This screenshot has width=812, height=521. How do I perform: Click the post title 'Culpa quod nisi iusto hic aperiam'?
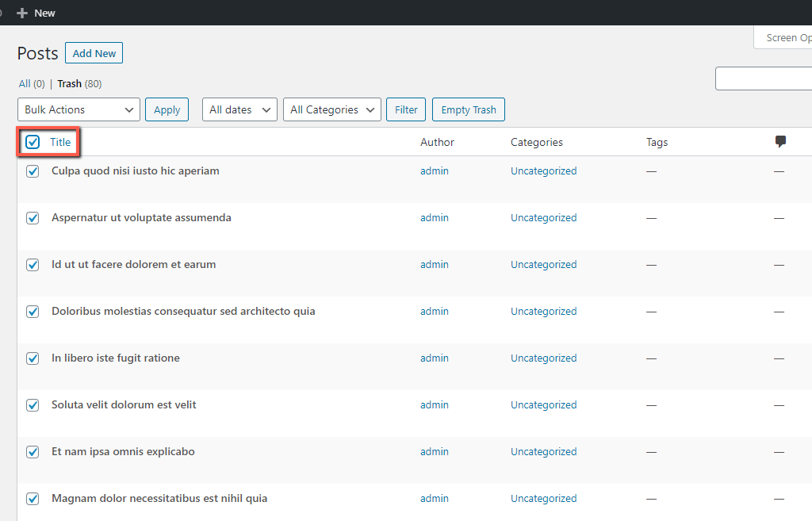pyautogui.click(x=135, y=171)
